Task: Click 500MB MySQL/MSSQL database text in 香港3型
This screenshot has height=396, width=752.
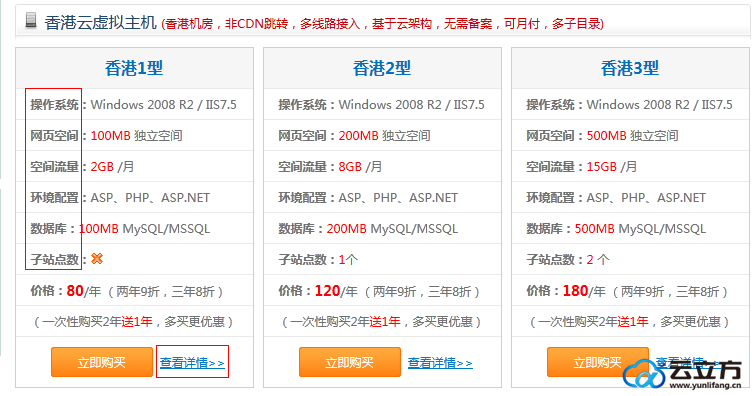Action: click(x=640, y=229)
